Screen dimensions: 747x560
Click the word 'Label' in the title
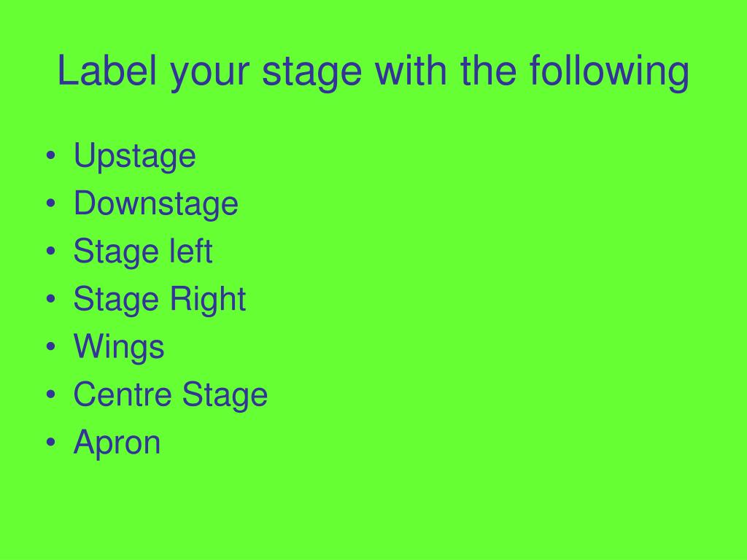pyautogui.click(x=107, y=71)
